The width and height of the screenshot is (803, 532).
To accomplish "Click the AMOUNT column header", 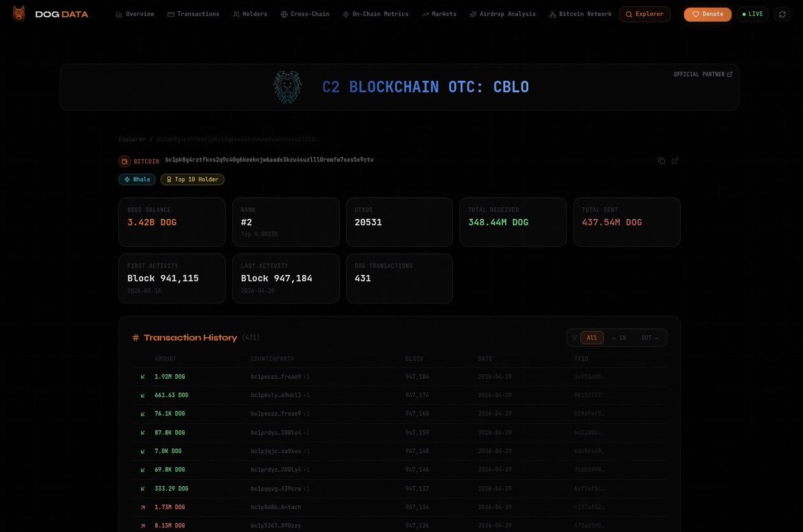I will tap(165, 359).
